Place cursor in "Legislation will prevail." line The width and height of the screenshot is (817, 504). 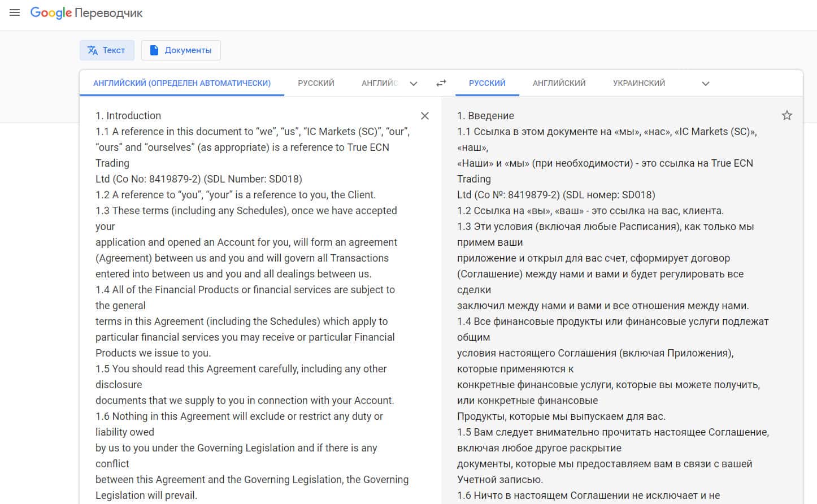point(146,496)
